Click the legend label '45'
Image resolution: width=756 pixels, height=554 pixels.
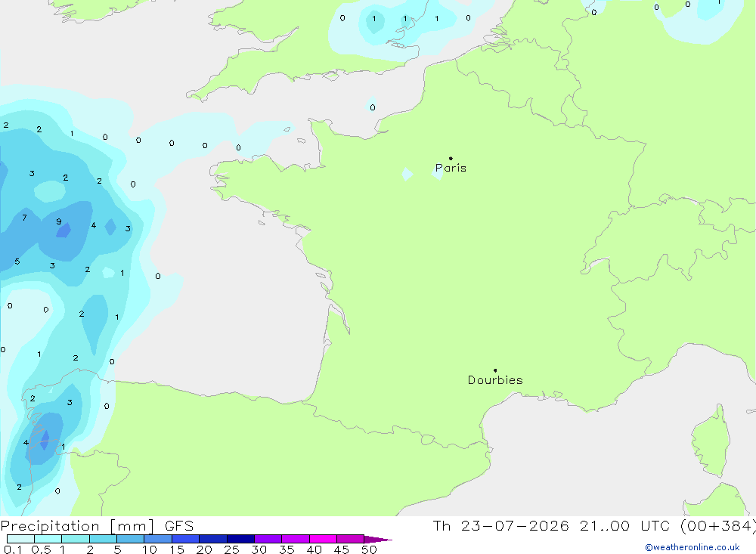342,549
